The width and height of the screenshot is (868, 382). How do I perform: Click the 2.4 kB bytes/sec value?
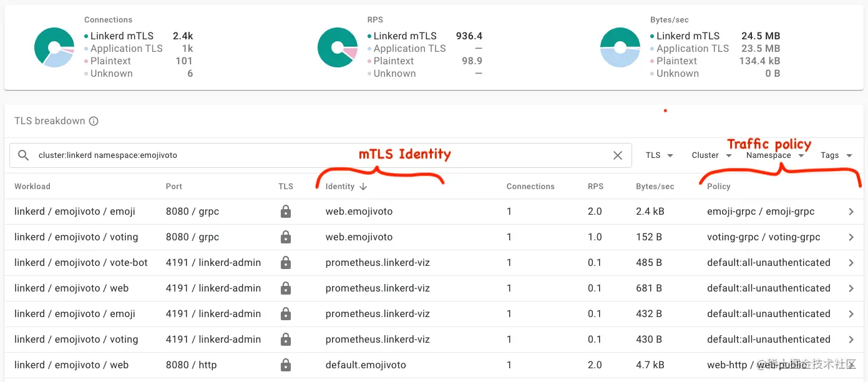(650, 212)
